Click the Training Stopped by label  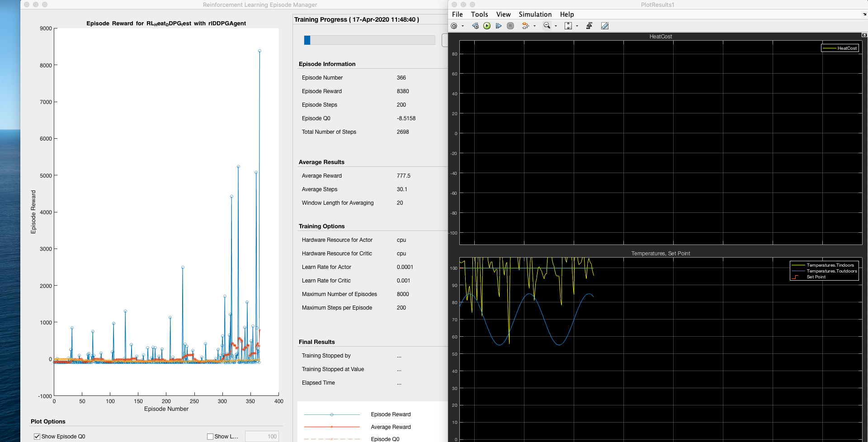326,356
